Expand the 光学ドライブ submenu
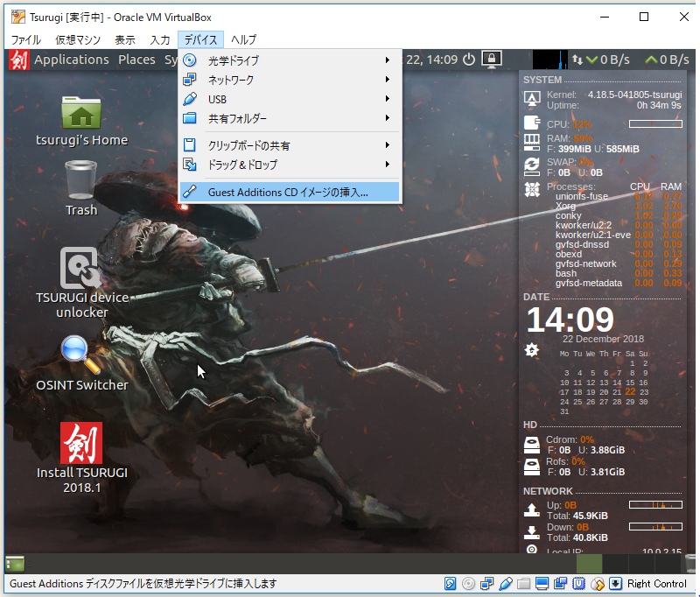This screenshot has height=597, width=700. [290, 60]
